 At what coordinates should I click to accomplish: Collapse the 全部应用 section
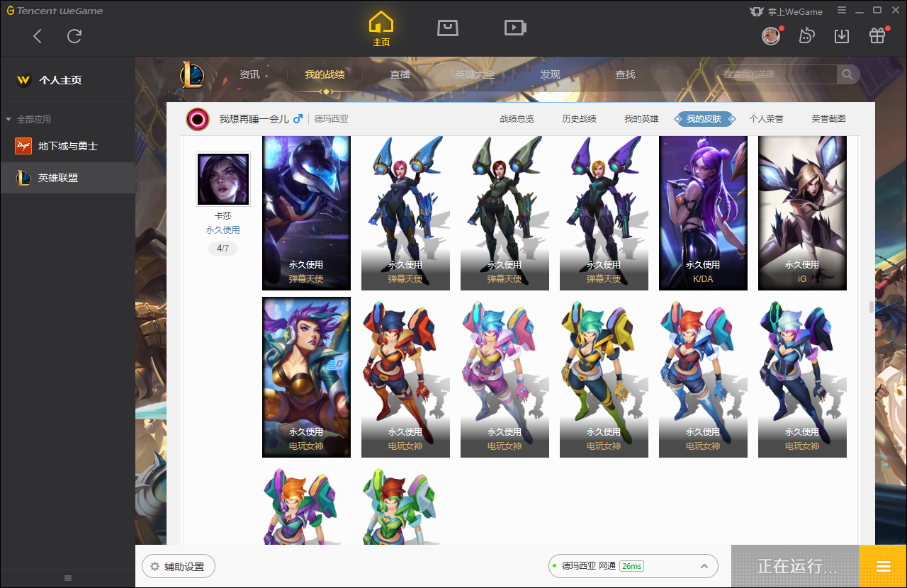(x=28, y=119)
